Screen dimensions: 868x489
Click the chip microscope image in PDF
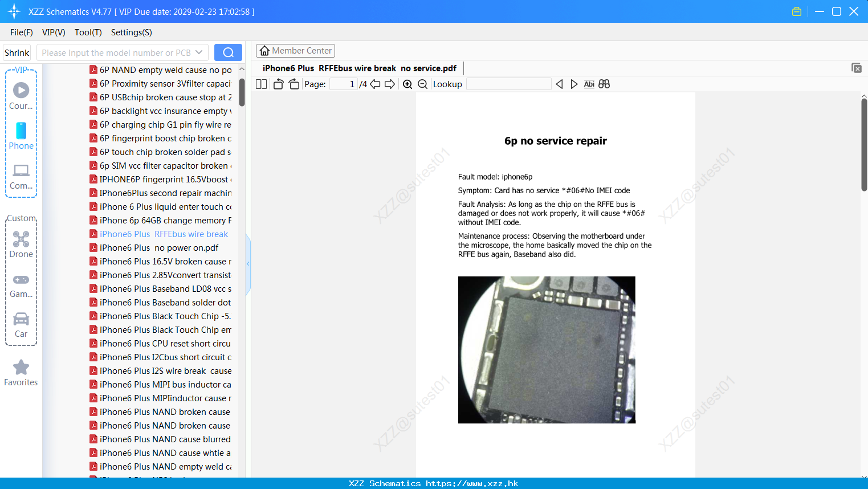(x=547, y=349)
